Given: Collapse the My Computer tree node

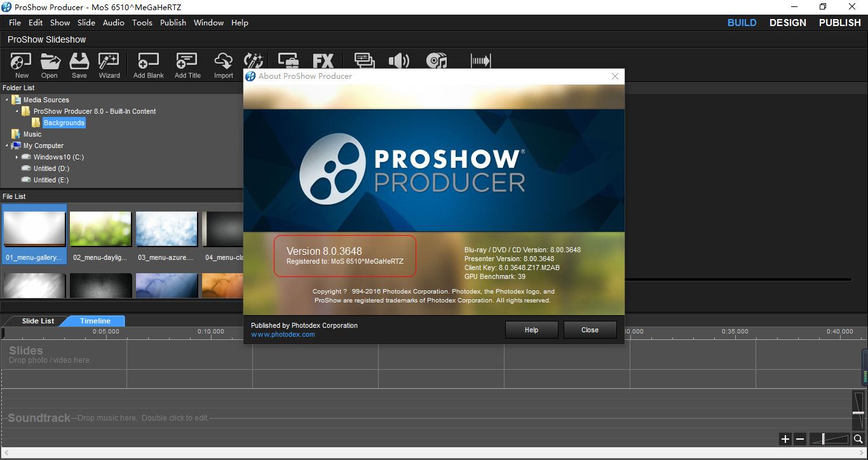Looking at the screenshot, I should point(6,145).
